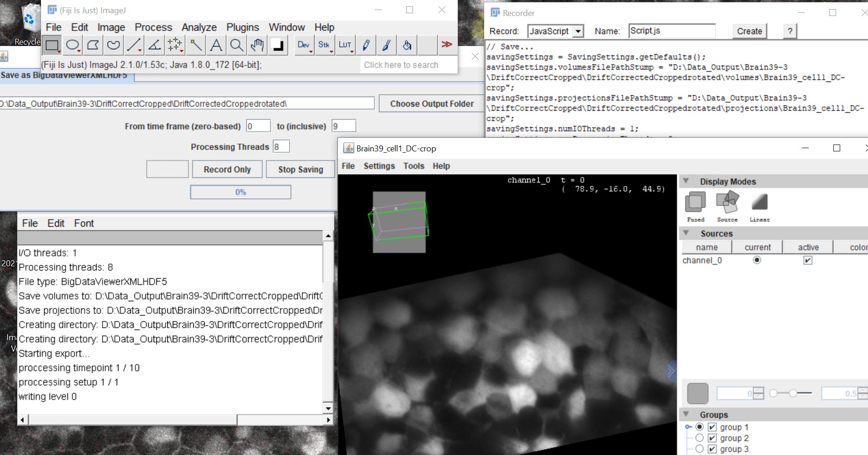The image size is (868, 455).
Task: Open the LUT menu toolbar icon
Action: (x=345, y=45)
